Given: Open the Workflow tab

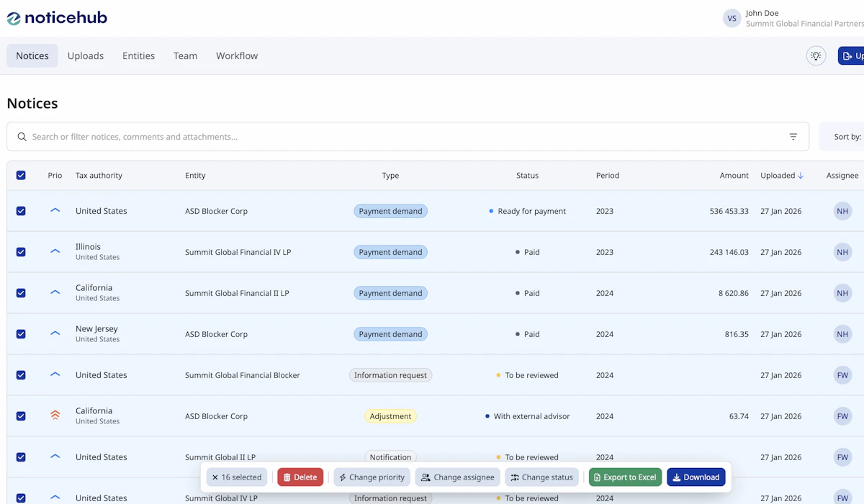Looking at the screenshot, I should click(x=237, y=55).
